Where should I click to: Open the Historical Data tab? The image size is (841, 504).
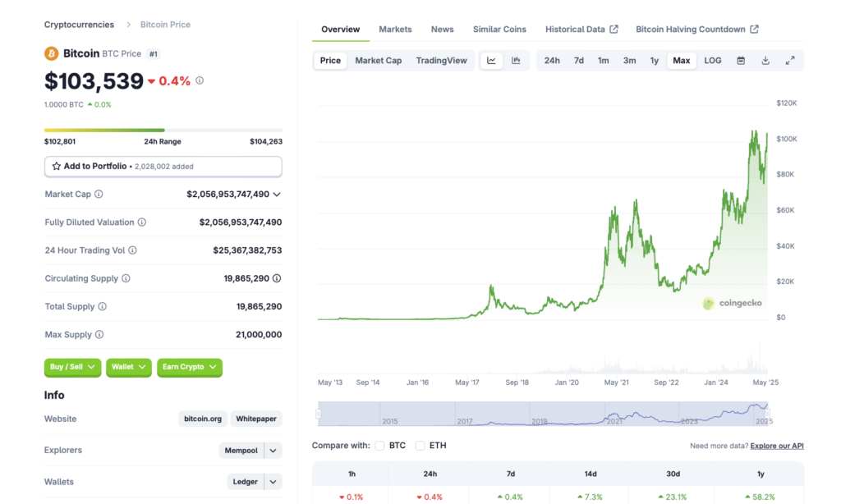[581, 30]
